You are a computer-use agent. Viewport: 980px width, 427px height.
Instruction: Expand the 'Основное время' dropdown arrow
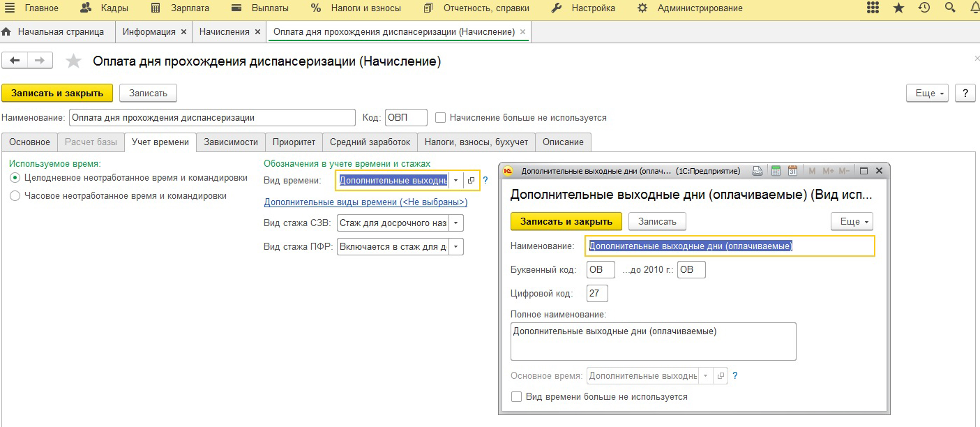706,375
